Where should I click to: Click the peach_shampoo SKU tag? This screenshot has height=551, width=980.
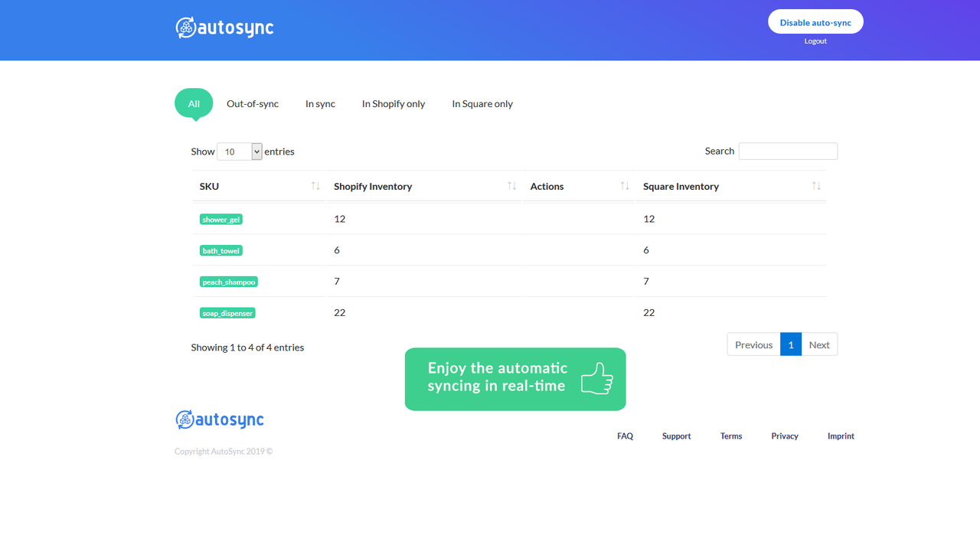coord(229,282)
